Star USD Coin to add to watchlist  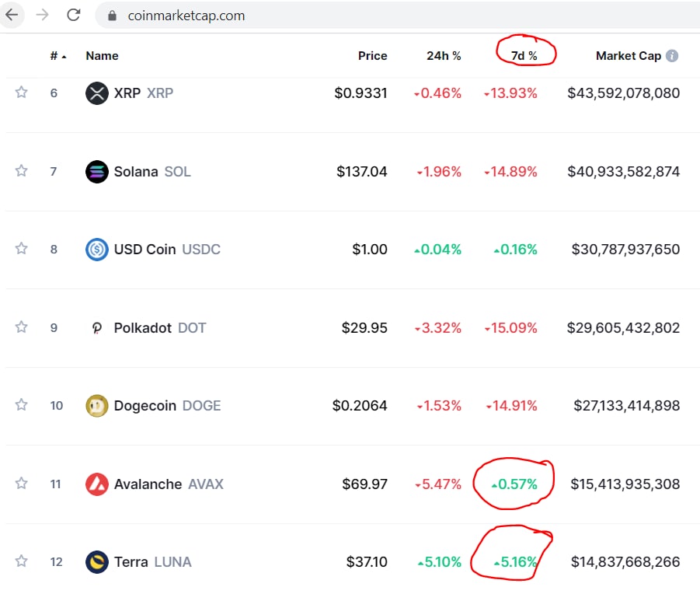tap(21, 249)
